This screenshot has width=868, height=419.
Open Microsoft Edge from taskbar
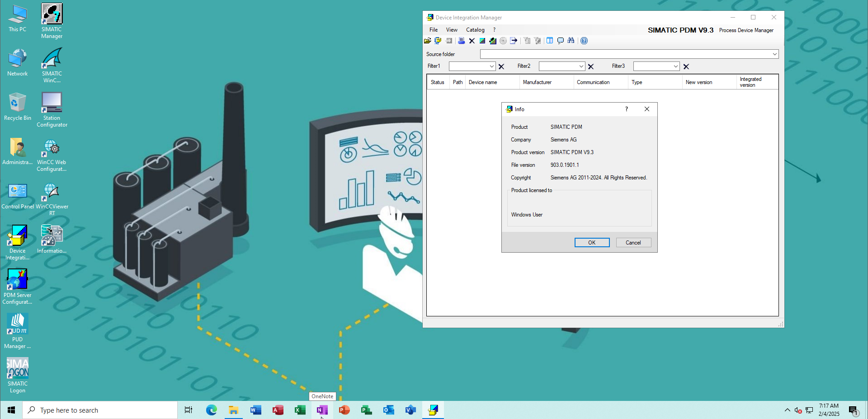point(212,410)
